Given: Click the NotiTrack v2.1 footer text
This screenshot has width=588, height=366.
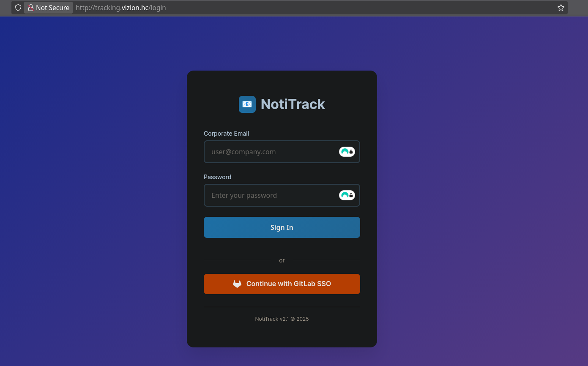Looking at the screenshot, I should pyautogui.click(x=282, y=319).
